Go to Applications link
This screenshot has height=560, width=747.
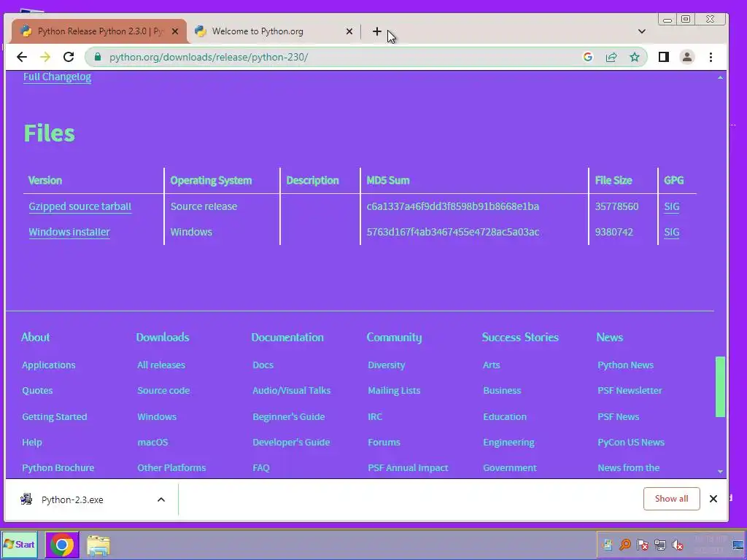[x=49, y=365]
